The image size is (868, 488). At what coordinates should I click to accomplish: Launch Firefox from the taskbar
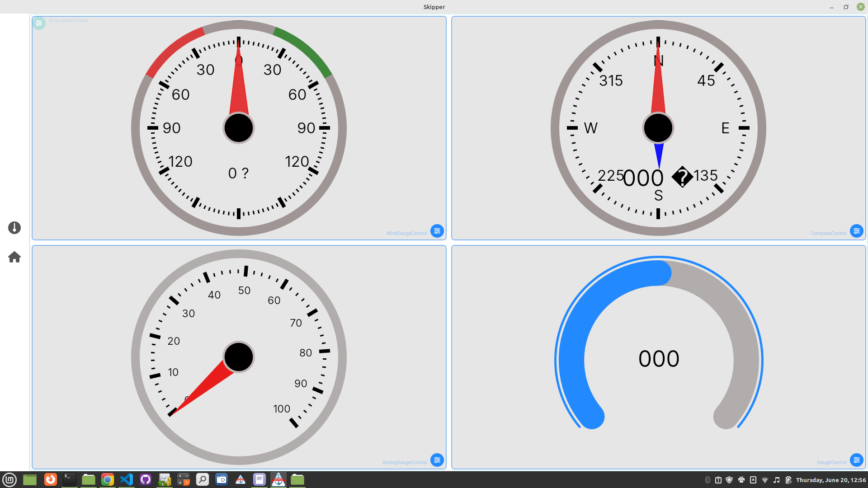coord(51,479)
